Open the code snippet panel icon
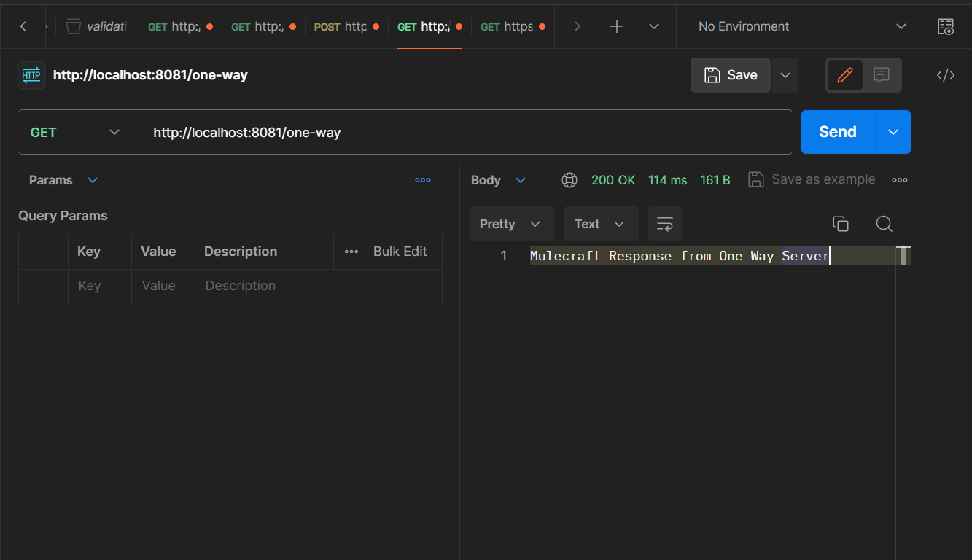Viewport: 972px width, 560px height. [945, 75]
